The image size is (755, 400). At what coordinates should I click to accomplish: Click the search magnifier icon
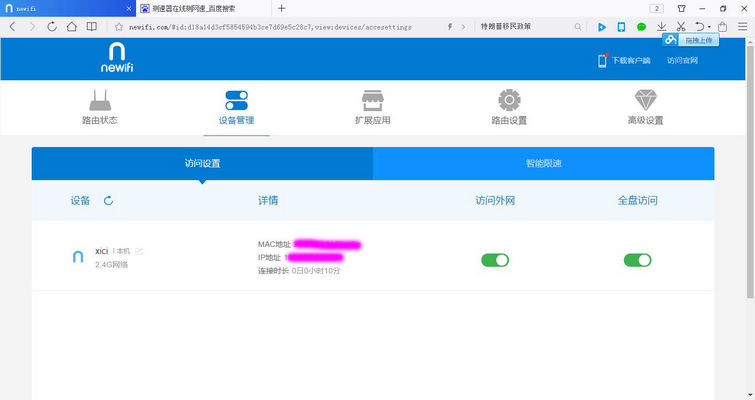point(578,27)
